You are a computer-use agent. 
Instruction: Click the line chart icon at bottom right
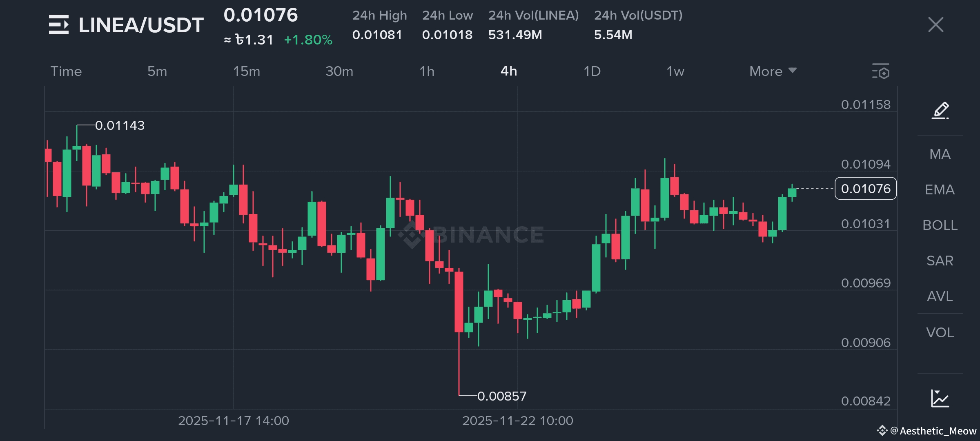click(x=940, y=398)
